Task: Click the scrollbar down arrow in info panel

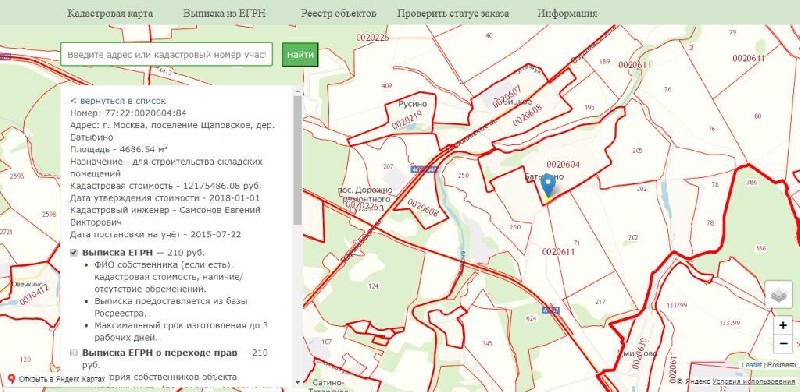Action: 297,382
